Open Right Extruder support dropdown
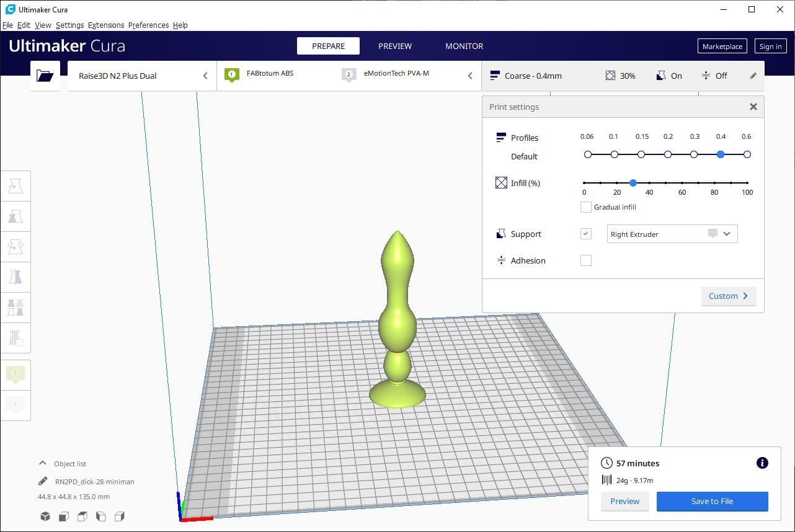Screen dimensions: 795x532 tap(672, 234)
